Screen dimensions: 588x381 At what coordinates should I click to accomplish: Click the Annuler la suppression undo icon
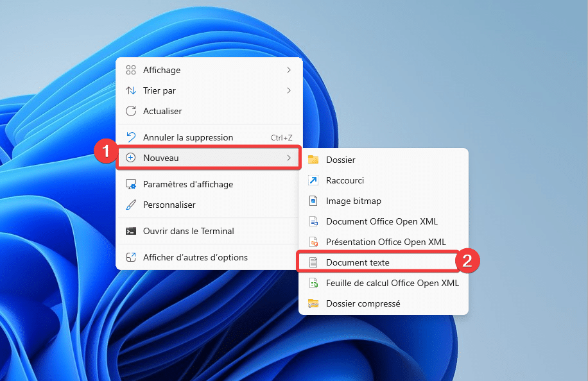coord(131,137)
